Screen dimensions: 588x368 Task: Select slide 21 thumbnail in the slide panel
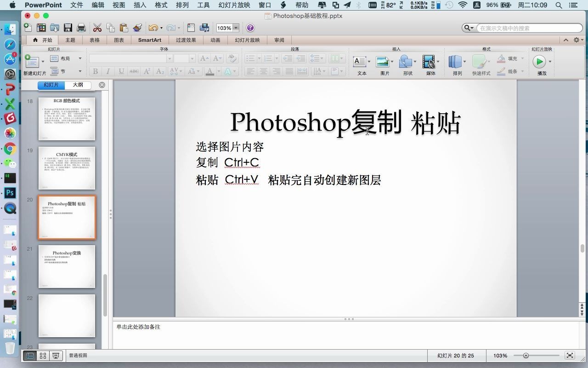[x=67, y=267]
